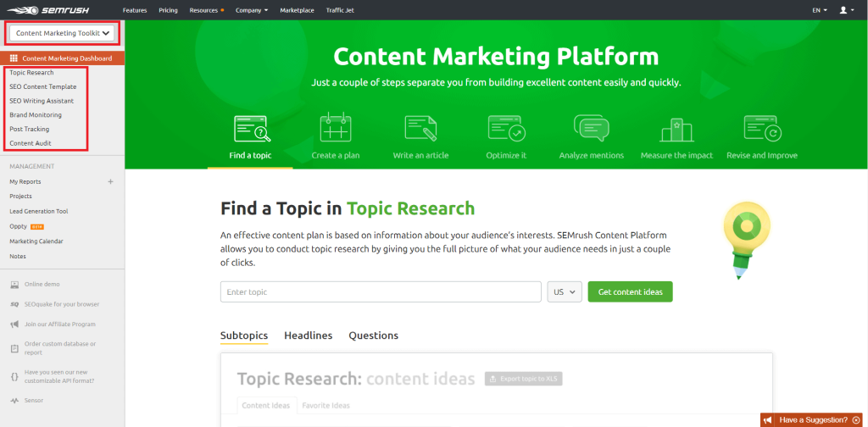Open the EN language dropdown
The image size is (868, 427).
pyautogui.click(x=820, y=10)
